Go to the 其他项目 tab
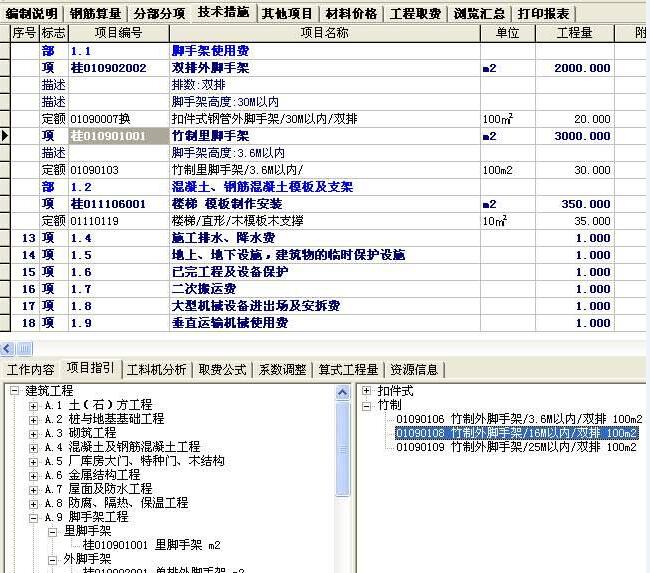Viewport: 650px width, 573px height. 287,13
